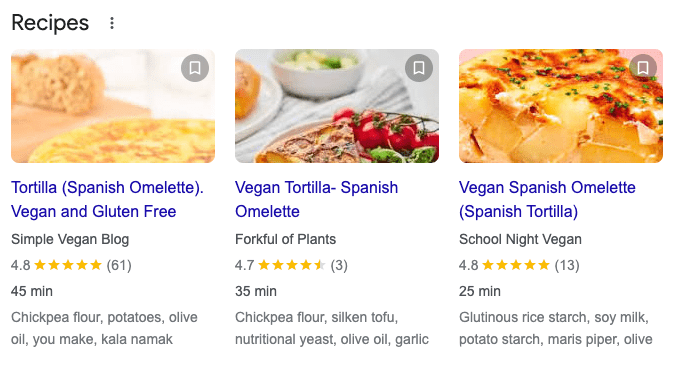Bookmark the School Night Vegan recipe
The height and width of the screenshot is (365, 687).
pos(643,68)
